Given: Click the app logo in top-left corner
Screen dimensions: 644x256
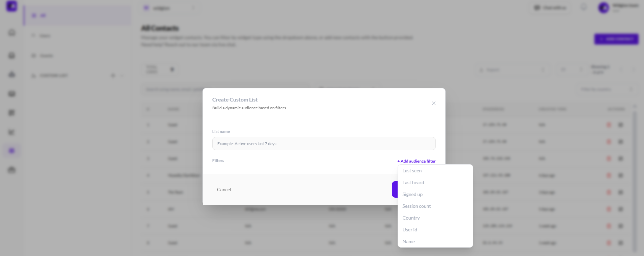Looking at the screenshot, I should pos(12,6).
